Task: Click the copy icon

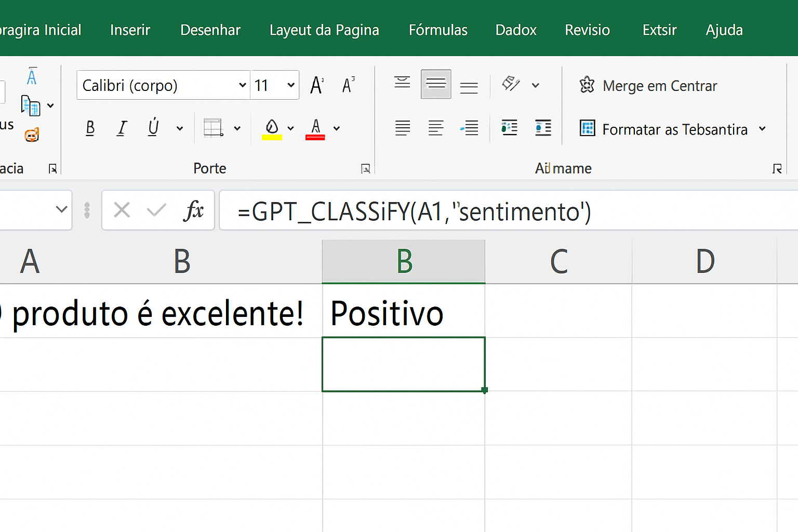Action: [x=31, y=105]
